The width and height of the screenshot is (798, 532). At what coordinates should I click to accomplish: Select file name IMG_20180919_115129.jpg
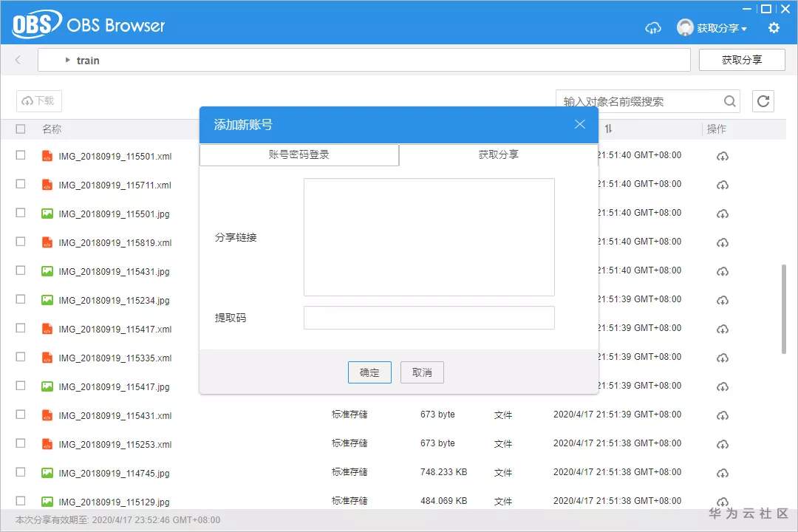(114, 502)
